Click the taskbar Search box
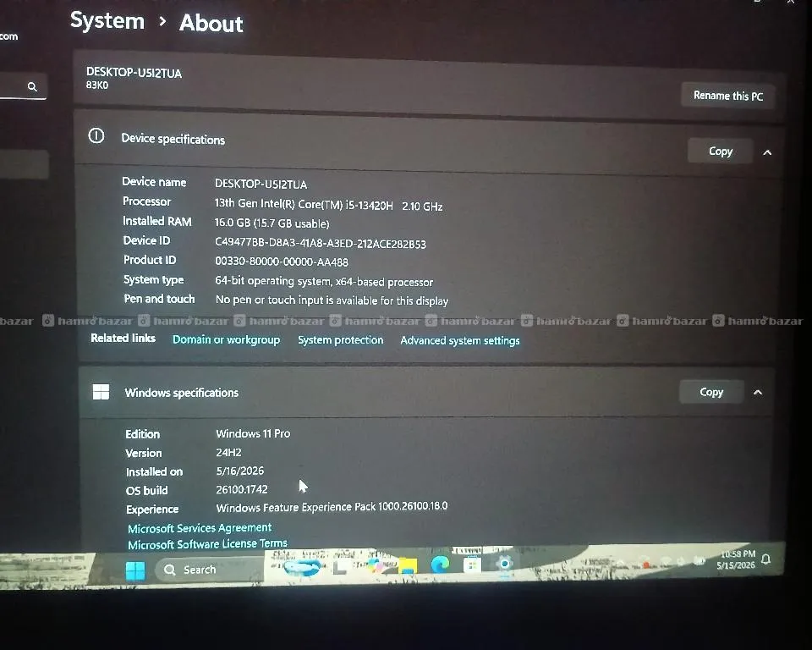This screenshot has width=812, height=650. coord(209,570)
